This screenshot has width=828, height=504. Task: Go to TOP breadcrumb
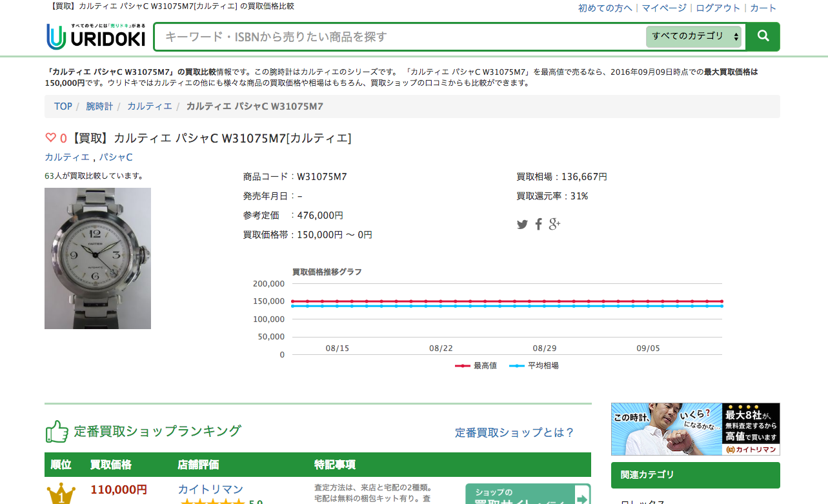point(63,106)
